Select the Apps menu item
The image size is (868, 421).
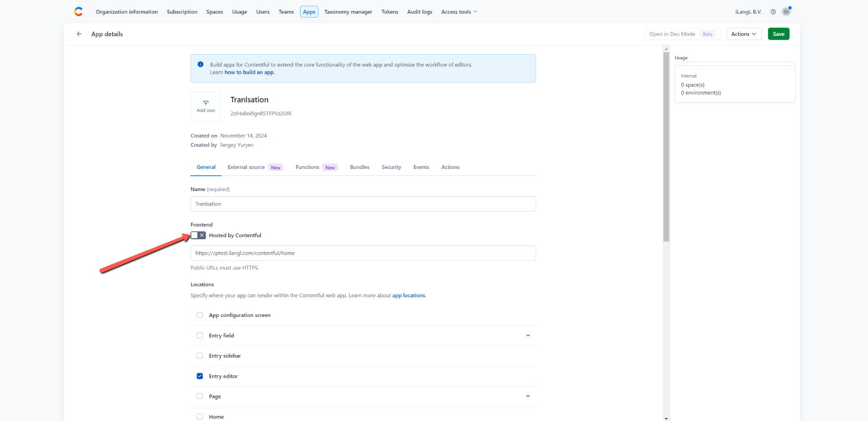click(x=309, y=12)
